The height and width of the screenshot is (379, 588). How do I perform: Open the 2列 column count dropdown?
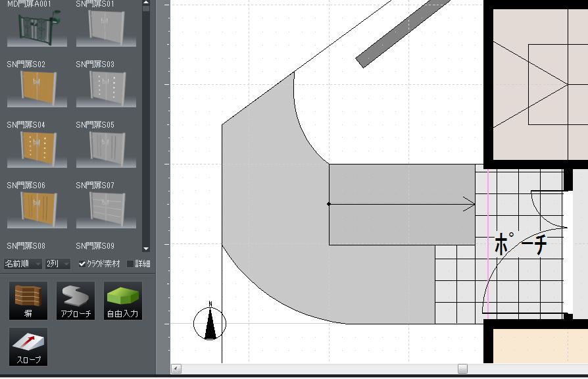click(58, 264)
